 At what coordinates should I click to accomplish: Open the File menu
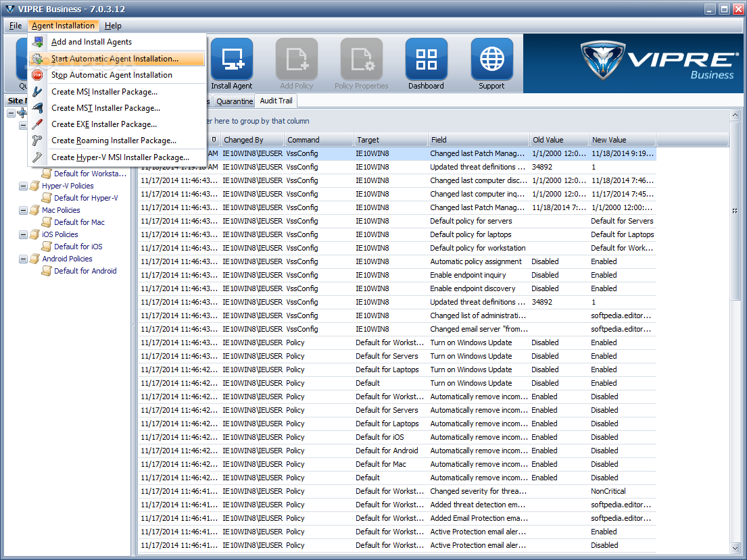coord(16,26)
